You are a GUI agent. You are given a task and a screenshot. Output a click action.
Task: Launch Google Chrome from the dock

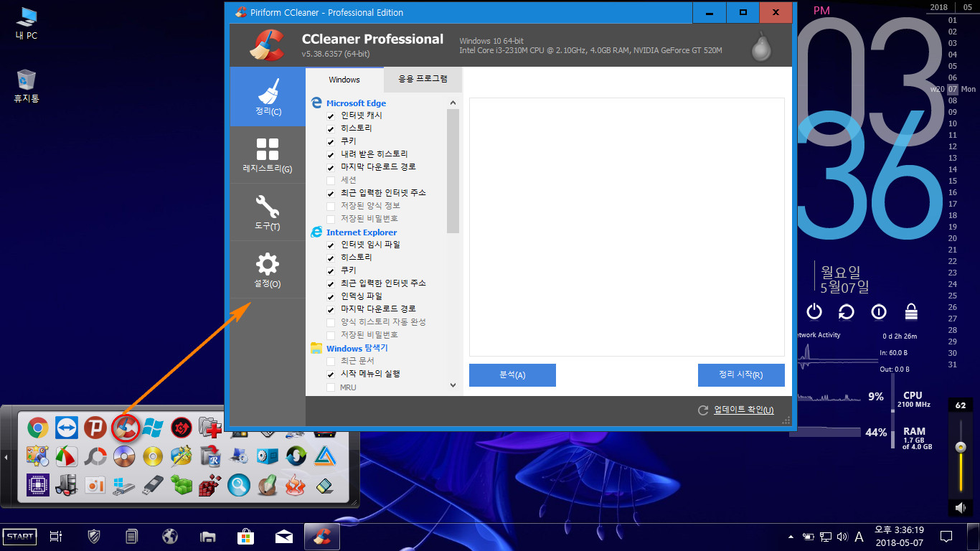tap(38, 428)
